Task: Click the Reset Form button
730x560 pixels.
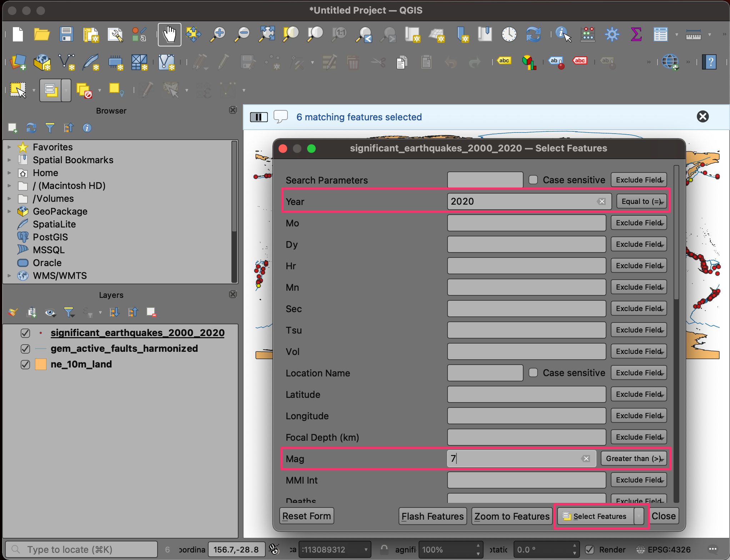Action: point(306,516)
